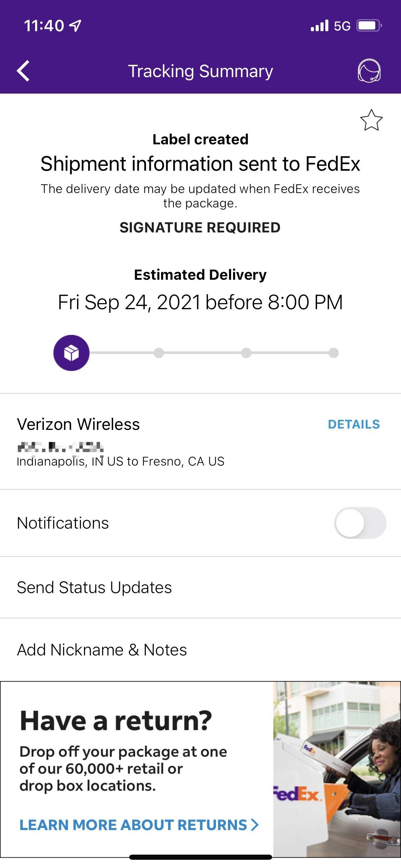Tap the second progress tracker dot
The width and height of the screenshot is (401, 868).
159,353
